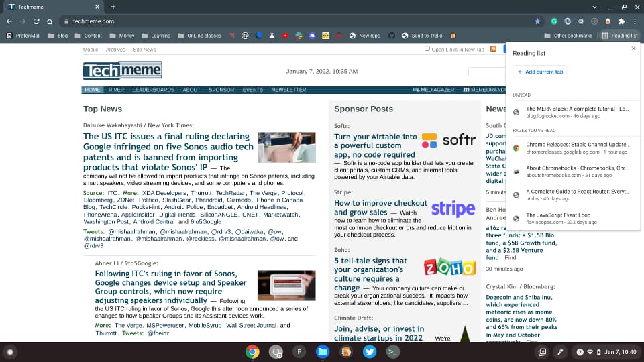Reload the Techmeme page
644x362 pixels.
[x=36, y=21]
